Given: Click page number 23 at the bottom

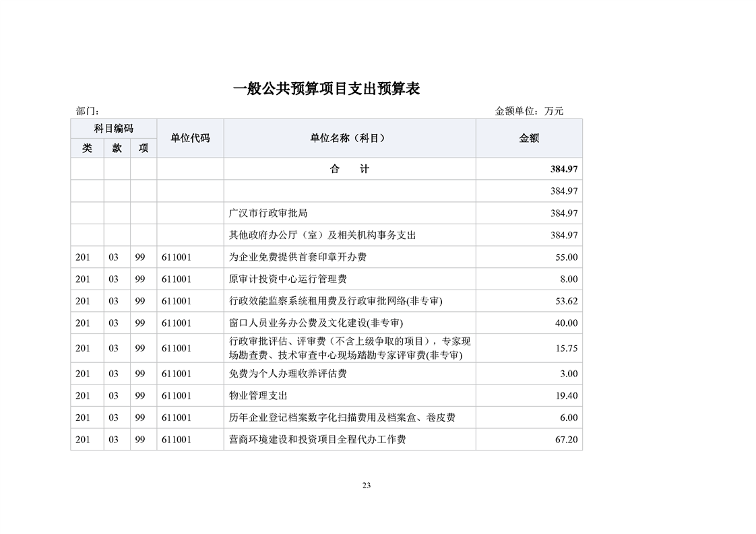Looking at the screenshot, I should click(x=367, y=486).
